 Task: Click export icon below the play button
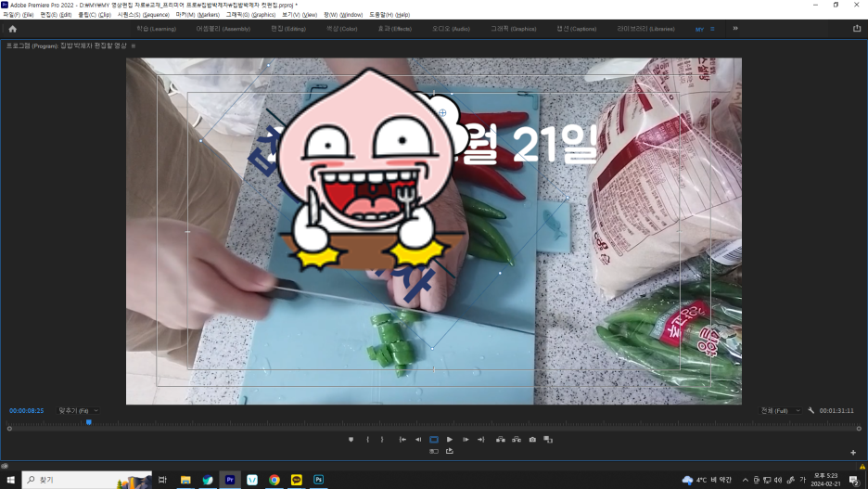450,451
